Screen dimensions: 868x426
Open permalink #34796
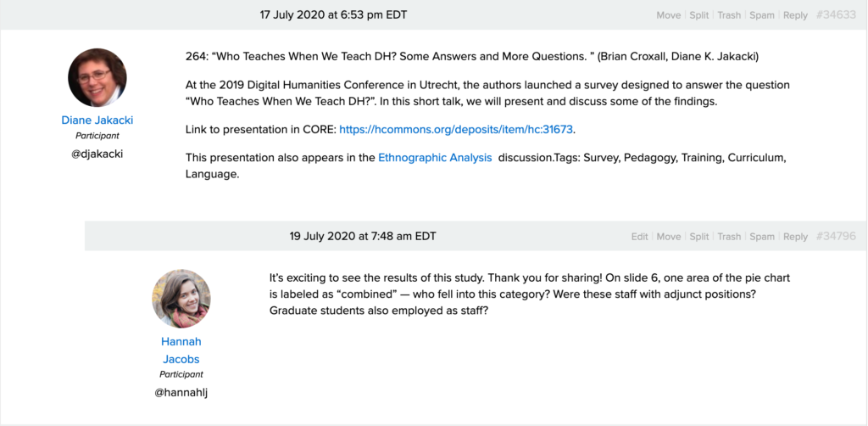836,237
